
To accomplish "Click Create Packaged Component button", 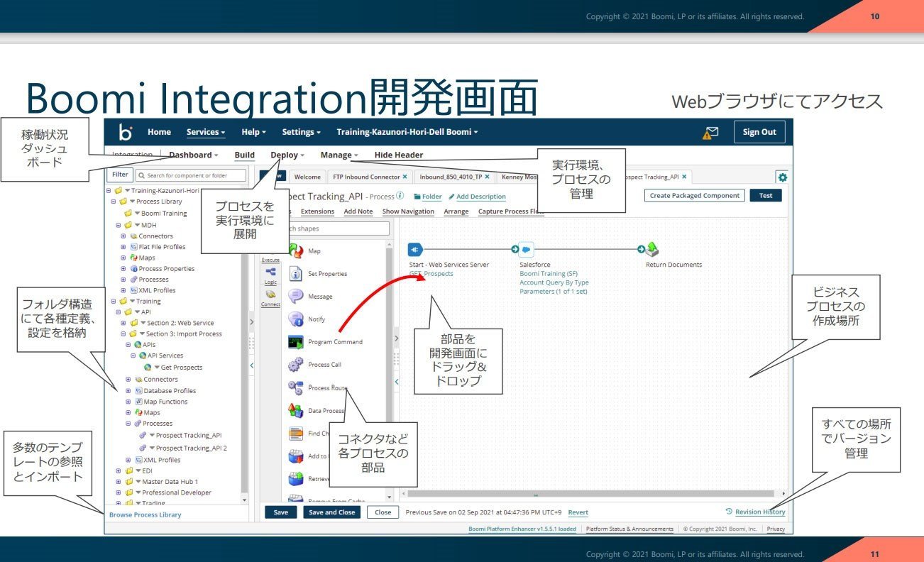I will pos(695,195).
